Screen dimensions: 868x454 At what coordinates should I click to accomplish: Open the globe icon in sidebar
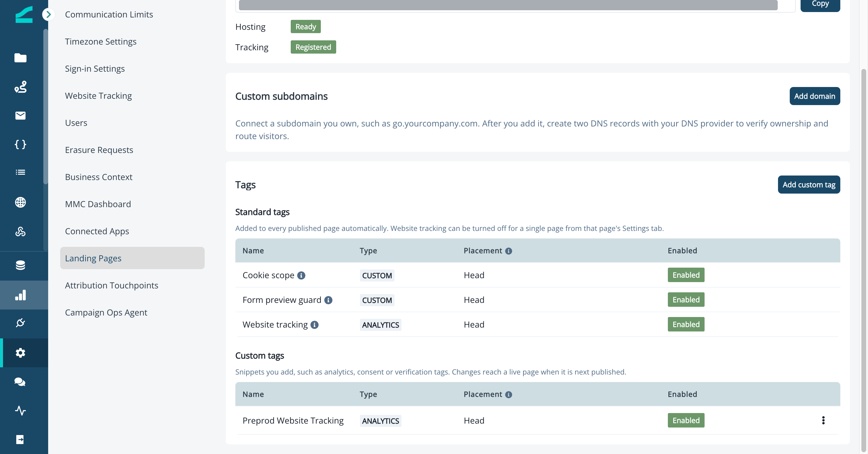[20, 202]
